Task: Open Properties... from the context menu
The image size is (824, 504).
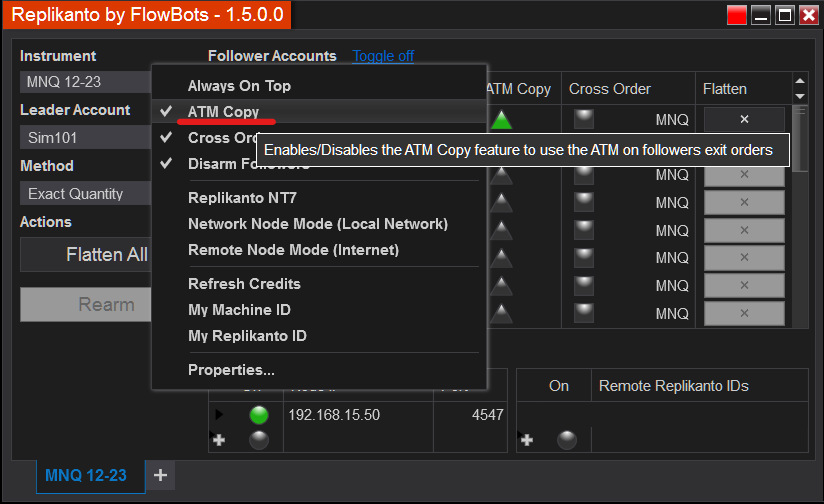Action: click(319, 370)
